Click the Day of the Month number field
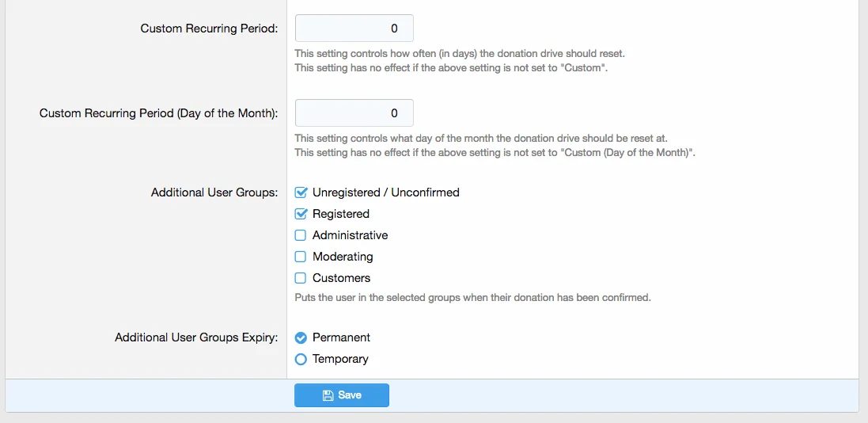The width and height of the screenshot is (868, 423). (354, 113)
